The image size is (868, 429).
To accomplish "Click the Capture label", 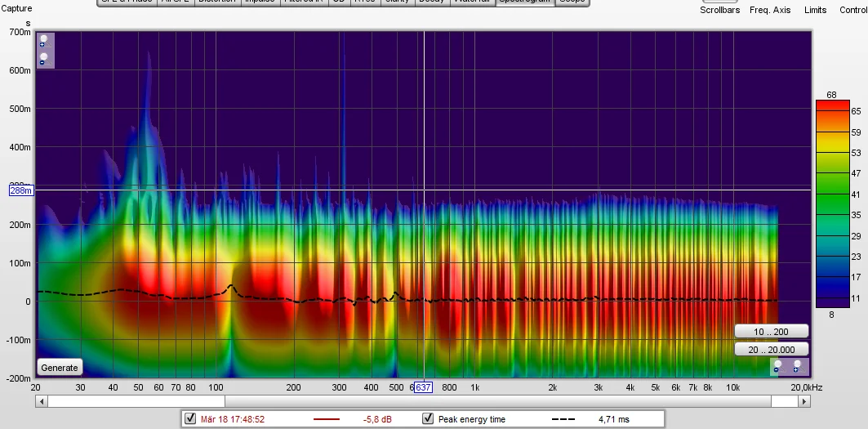I will (16, 8).
